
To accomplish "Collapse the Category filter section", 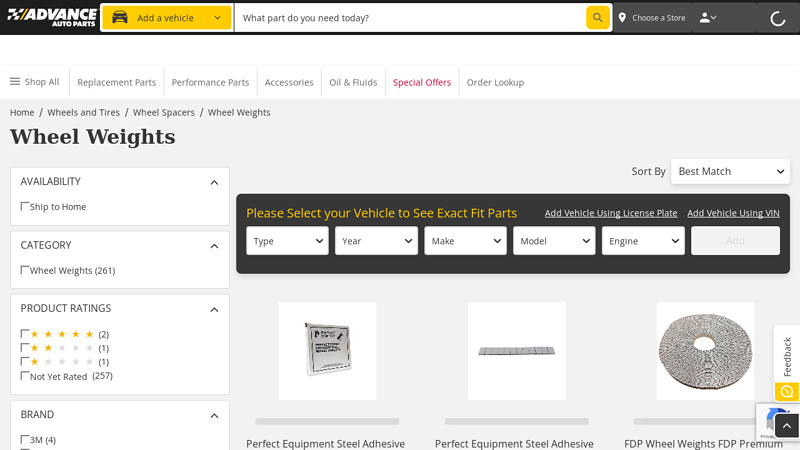I will [x=214, y=246].
